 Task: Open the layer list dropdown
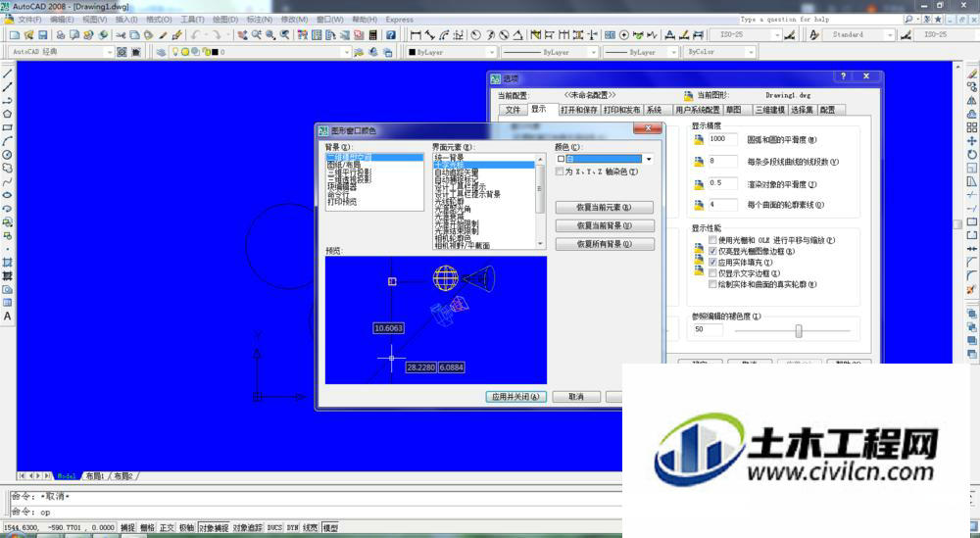347,52
